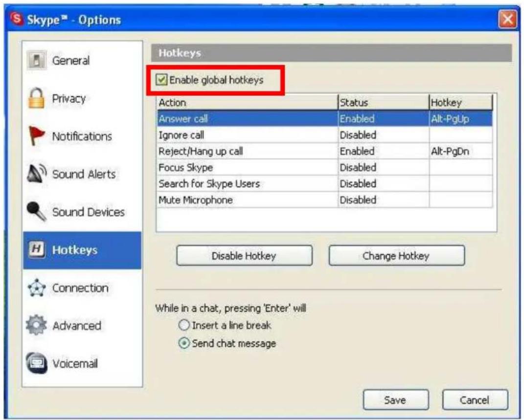Click the Skype logo in title bar
Viewport: 524px width, 420px height.
(x=17, y=19)
